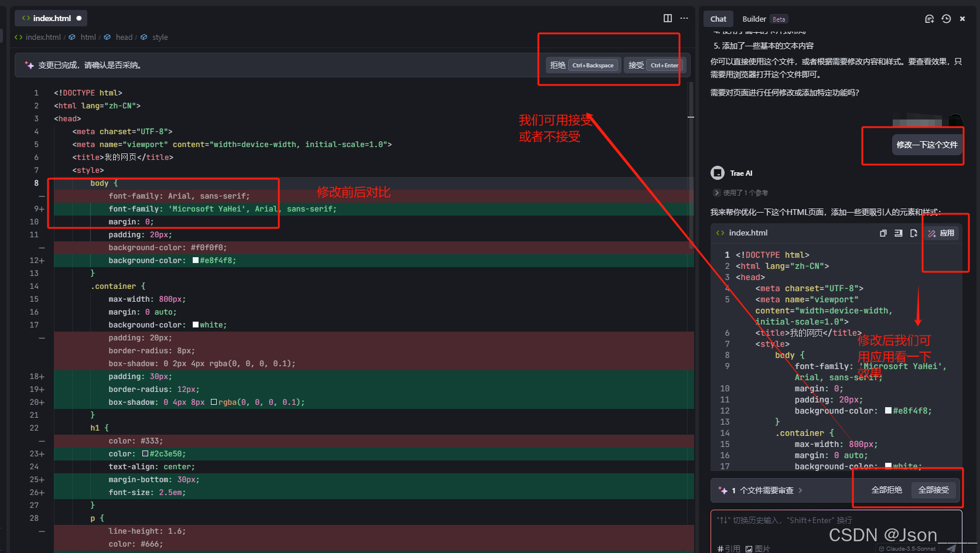980x553 pixels.
Task: Click the Trae AI avatar icon
Action: pyautogui.click(x=718, y=173)
